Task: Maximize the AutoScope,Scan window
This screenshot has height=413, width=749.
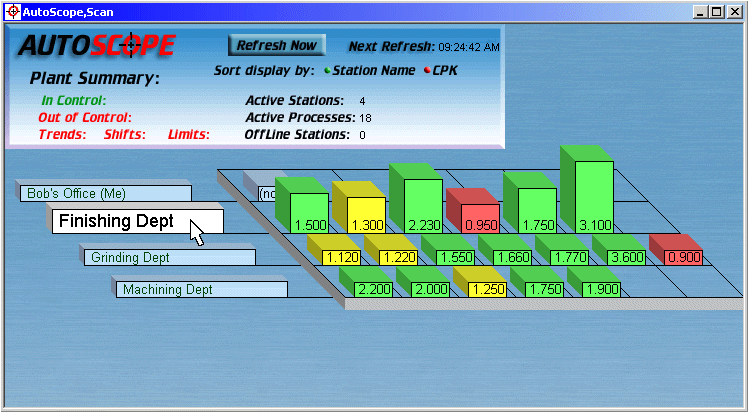Action: [717, 12]
